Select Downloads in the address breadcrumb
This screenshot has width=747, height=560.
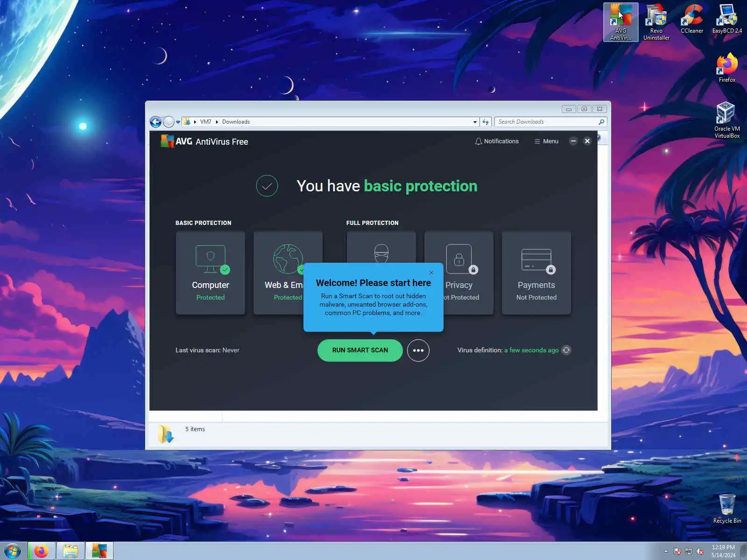236,122
